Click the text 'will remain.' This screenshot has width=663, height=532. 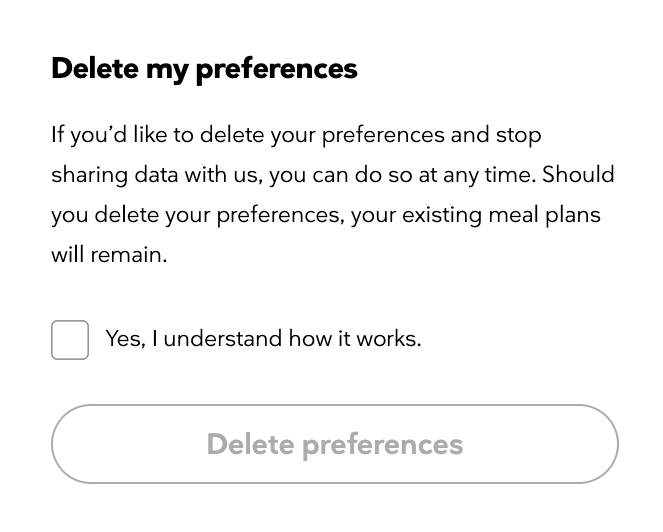(x=109, y=255)
